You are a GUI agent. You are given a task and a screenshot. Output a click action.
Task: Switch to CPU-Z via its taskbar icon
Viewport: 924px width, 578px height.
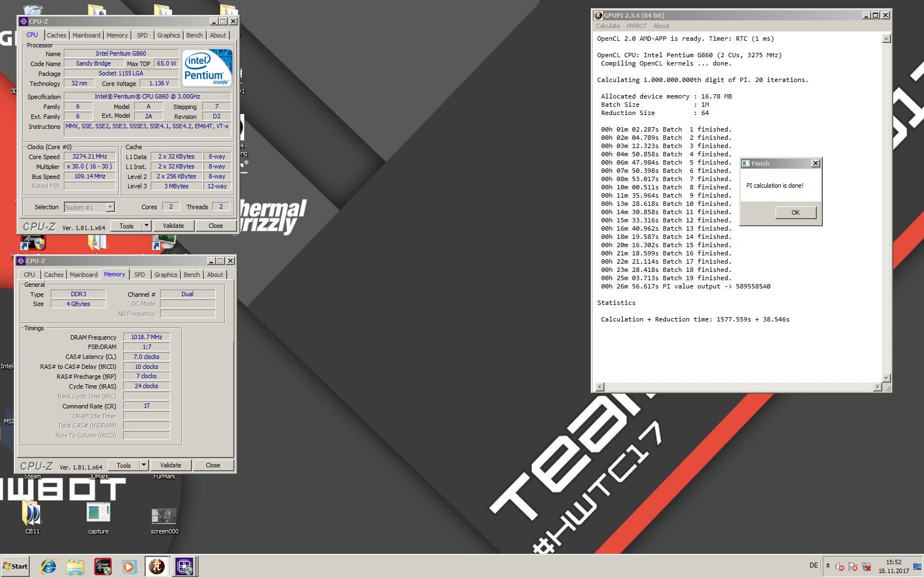tap(184, 566)
